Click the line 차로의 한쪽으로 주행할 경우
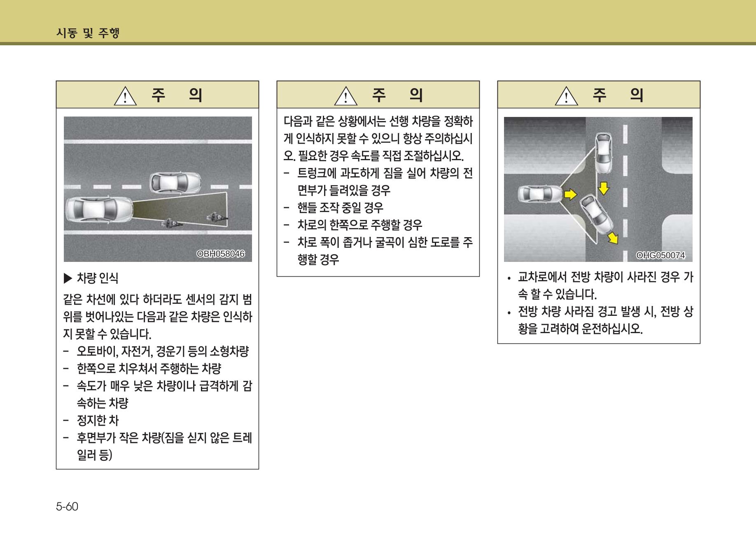This screenshot has width=756, height=539. pyautogui.click(x=360, y=225)
